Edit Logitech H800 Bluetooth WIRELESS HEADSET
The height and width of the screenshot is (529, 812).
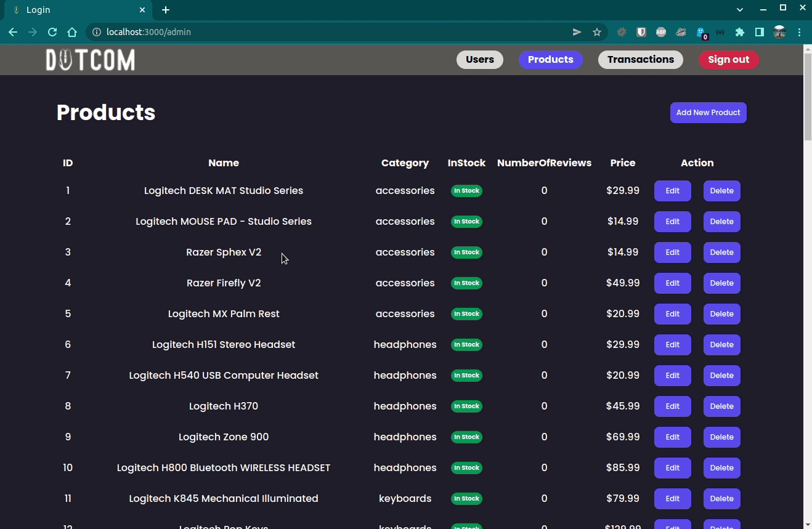673,468
